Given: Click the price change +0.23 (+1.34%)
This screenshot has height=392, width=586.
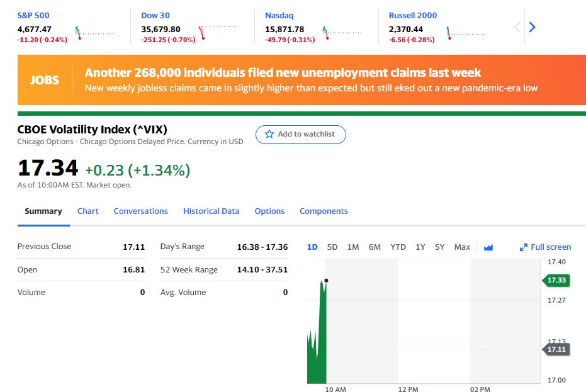Looking at the screenshot, I should coord(137,171).
